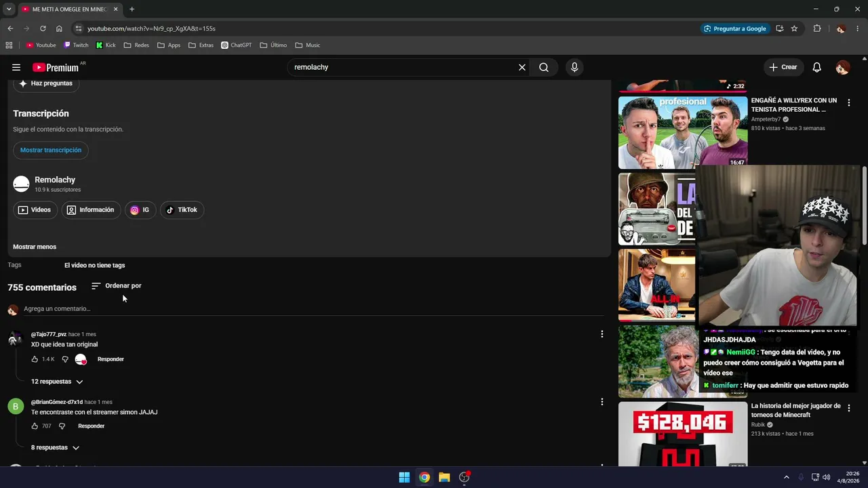The width and height of the screenshot is (868, 488).
Task: Open the Apps bookmarks folder
Action: point(169,45)
